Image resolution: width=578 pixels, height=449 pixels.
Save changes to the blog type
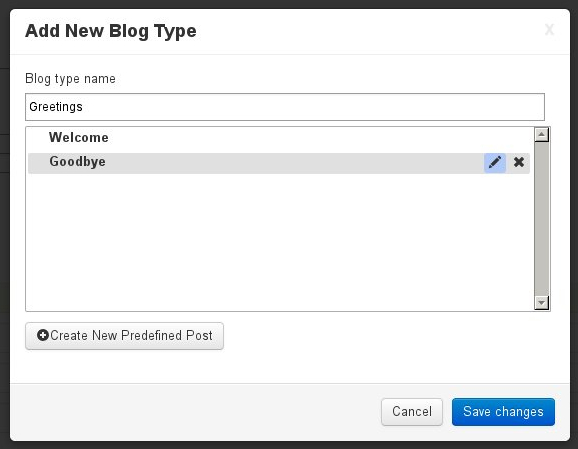tap(503, 412)
